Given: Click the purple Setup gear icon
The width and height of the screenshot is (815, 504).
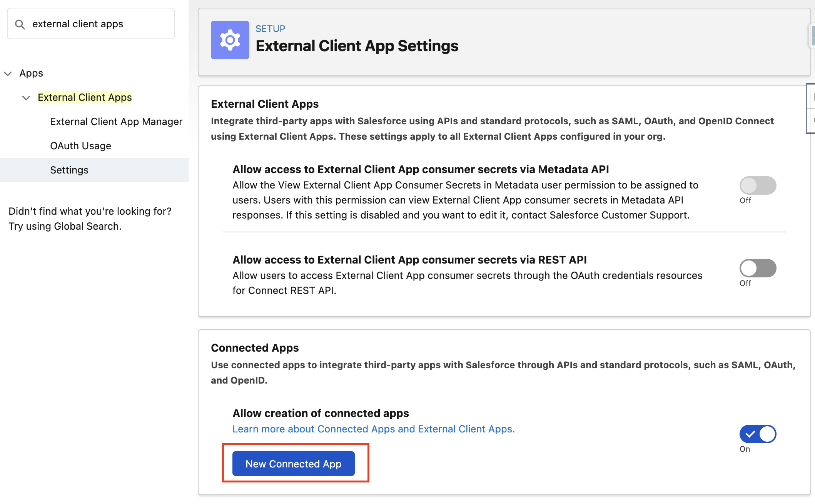Looking at the screenshot, I should pyautogui.click(x=230, y=40).
